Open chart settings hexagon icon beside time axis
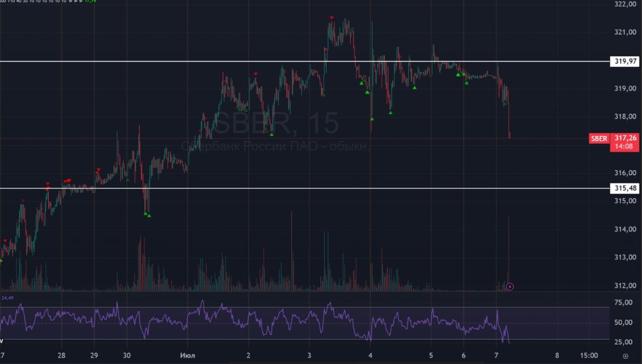 626,356
